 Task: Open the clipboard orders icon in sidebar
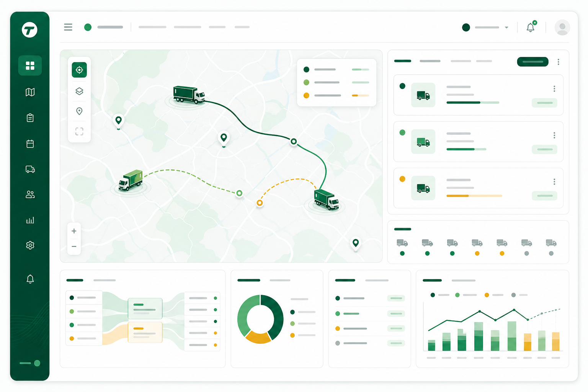tap(30, 118)
